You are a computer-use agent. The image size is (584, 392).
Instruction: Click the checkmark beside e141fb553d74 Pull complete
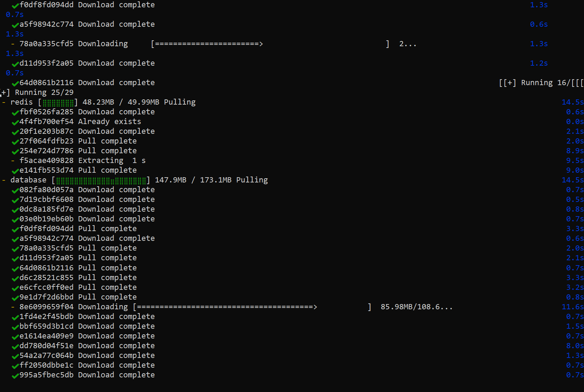[15, 171]
